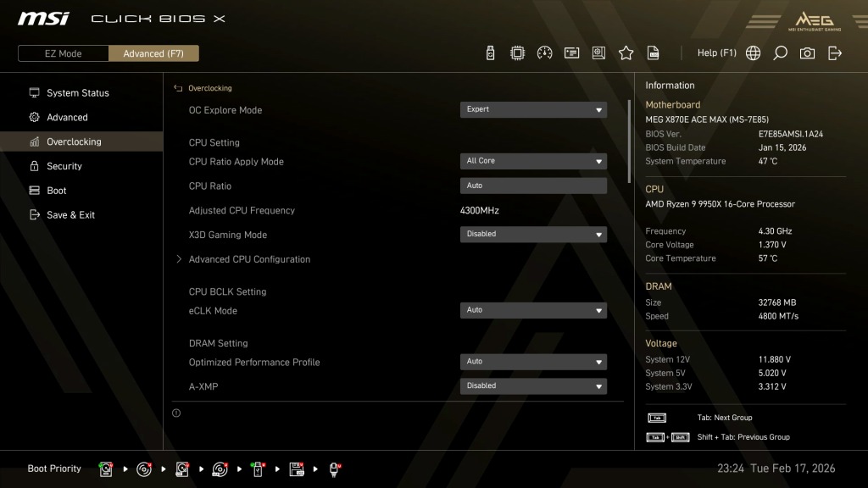Screen dimensions: 868x488
Task: Click the clock 23:24 Tue Feb 17, 2026
Action: pyautogui.click(x=776, y=468)
